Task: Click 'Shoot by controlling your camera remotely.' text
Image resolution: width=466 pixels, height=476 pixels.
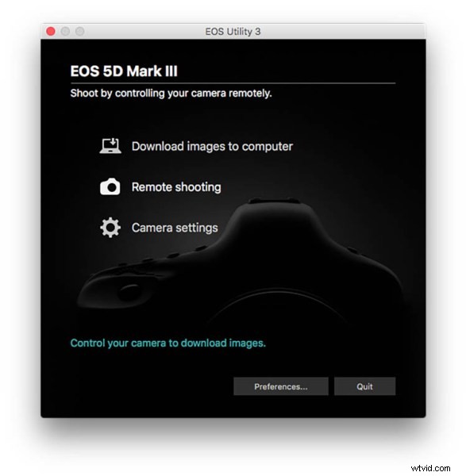Action: click(171, 93)
